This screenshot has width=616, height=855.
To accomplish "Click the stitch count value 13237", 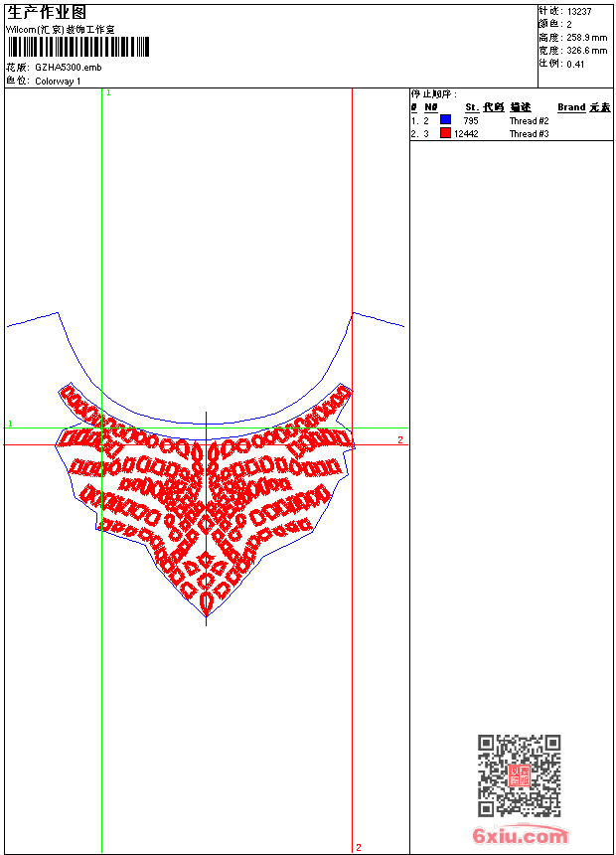I will (x=579, y=11).
